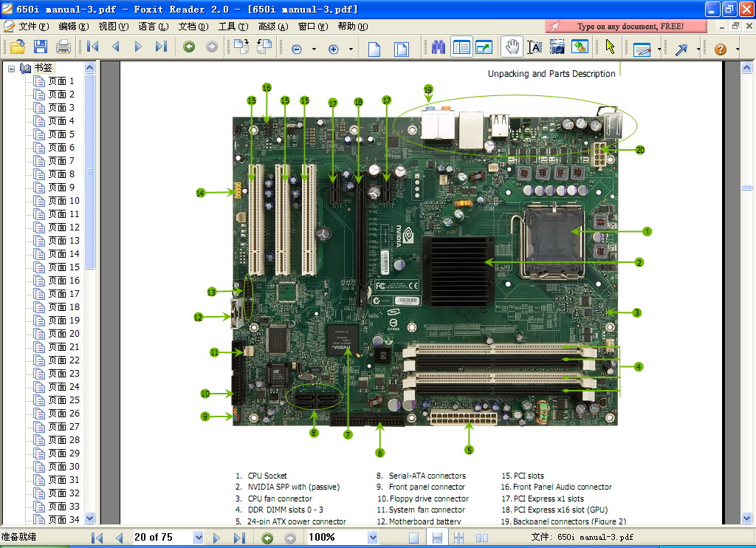
Task: Select single page layout in status bar
Action: [x=413, y=538]
